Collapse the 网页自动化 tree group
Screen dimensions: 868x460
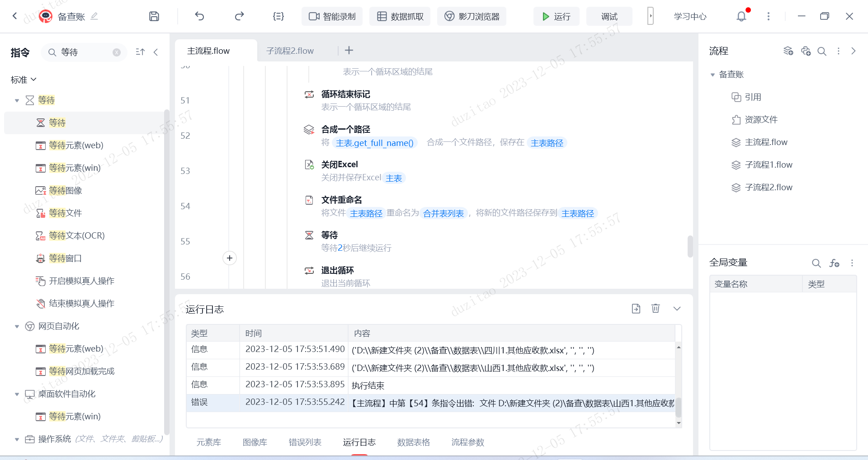17,326
